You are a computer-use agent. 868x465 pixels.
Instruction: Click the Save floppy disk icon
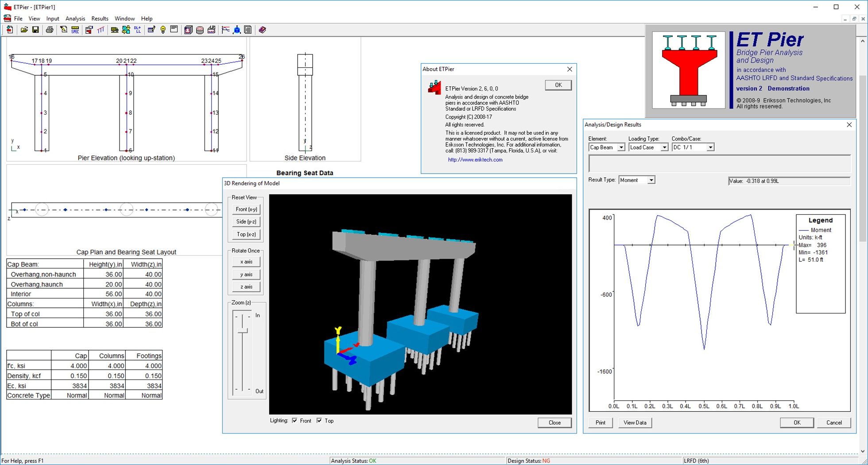(x=35, y=30)
